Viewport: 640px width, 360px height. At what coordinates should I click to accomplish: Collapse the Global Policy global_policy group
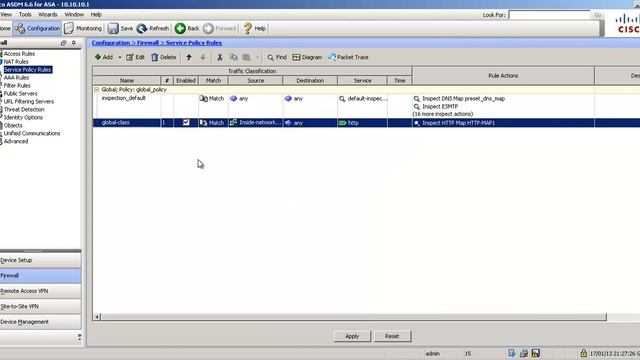(96, 89)
